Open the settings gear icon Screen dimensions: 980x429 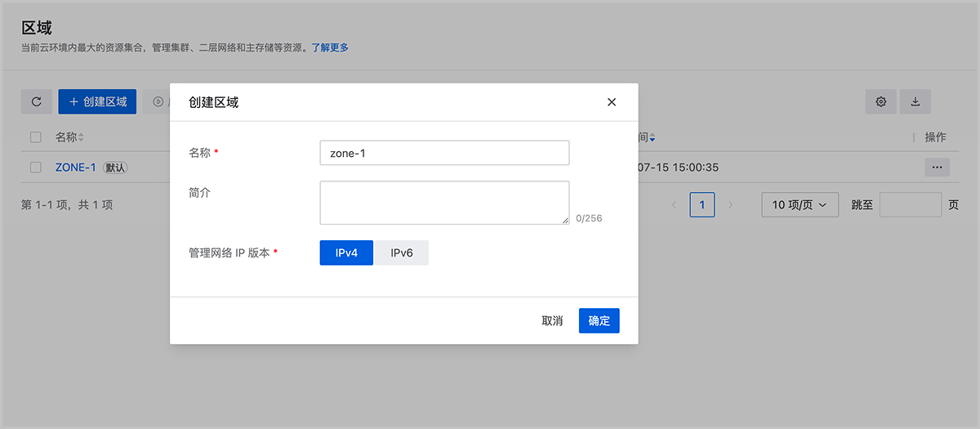(881, 102)
